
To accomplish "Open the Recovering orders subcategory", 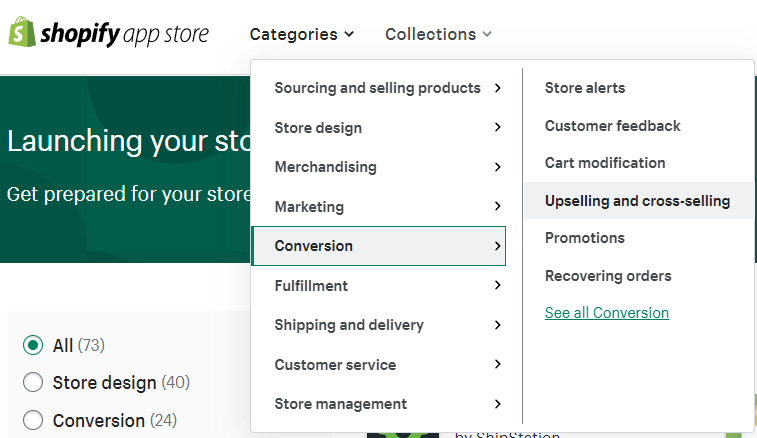I will tap(608, 276).
